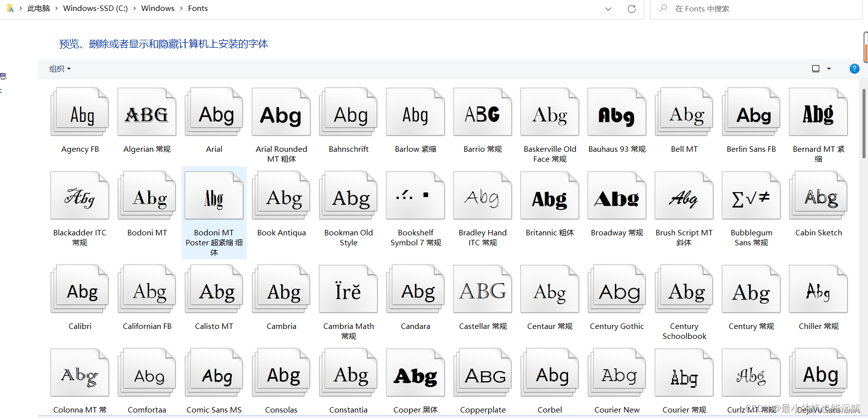Image resolution: width=868 pixels, height=418 pixels.
Task: Select the Barrio font icon
Action: [x=482, y=112]
